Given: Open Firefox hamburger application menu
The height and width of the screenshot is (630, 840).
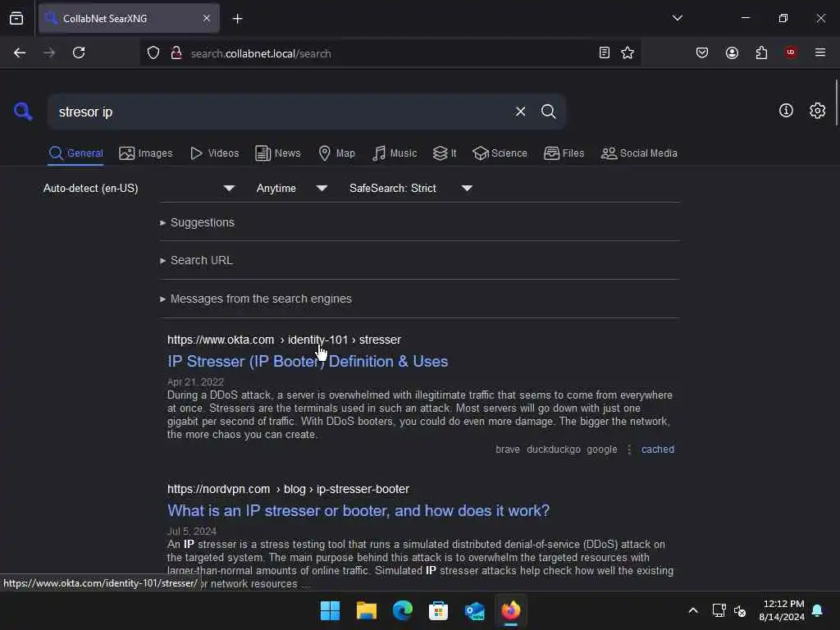Looking at the screenshot, I should [820, 52].
